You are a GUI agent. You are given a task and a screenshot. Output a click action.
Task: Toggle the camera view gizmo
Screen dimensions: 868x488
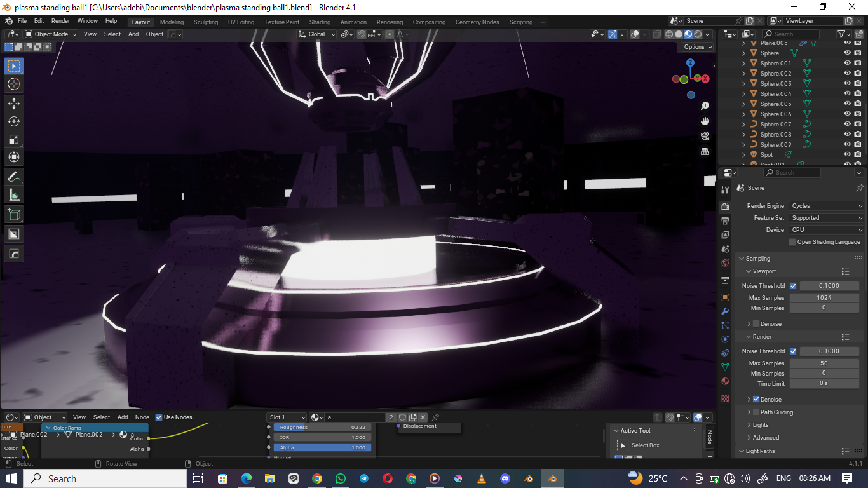tap(705, 136)
